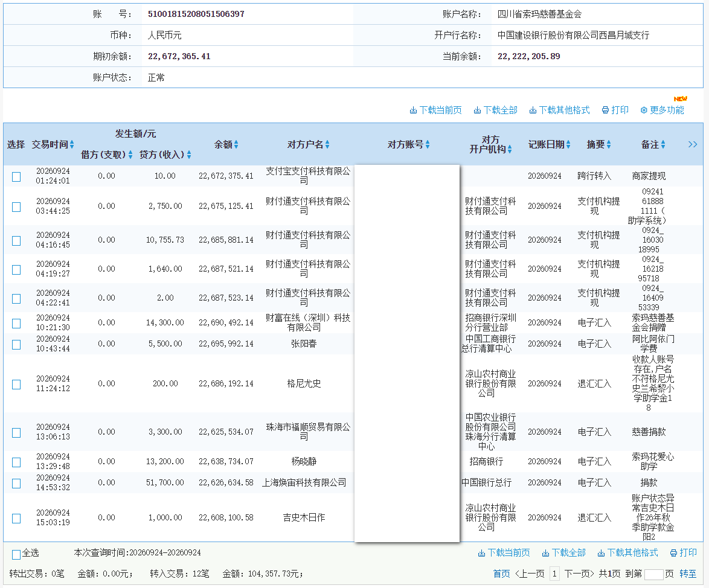Tick the 全选 select-all checkbox
This screenshot has height=588, width=709.
coord(16,555)
